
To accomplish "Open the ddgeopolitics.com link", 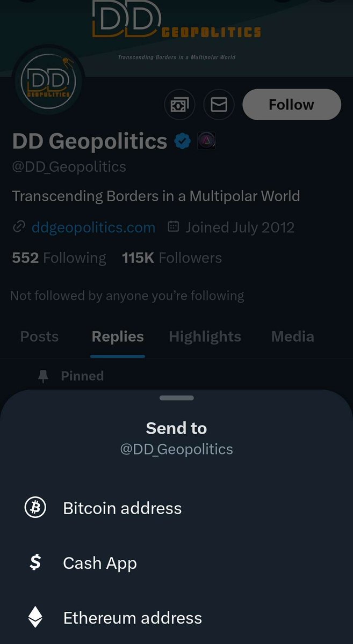I will click(93, 227).
